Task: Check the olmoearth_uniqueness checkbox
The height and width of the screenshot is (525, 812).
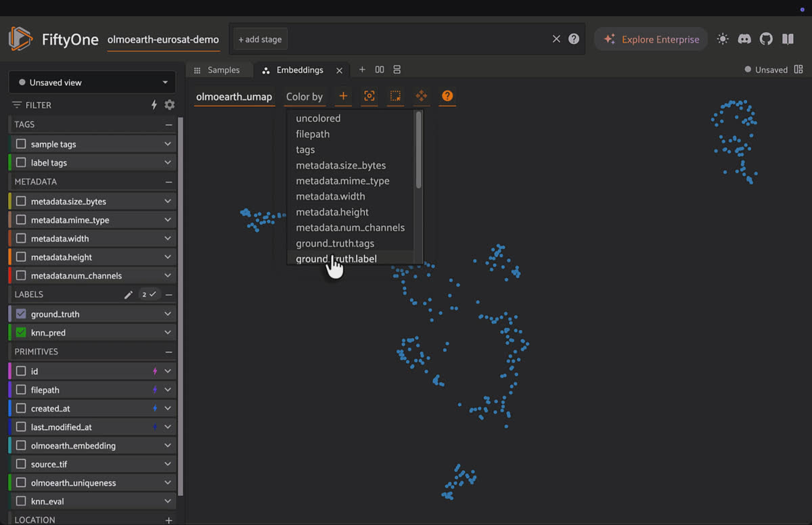Action: (x=21, y=483)
